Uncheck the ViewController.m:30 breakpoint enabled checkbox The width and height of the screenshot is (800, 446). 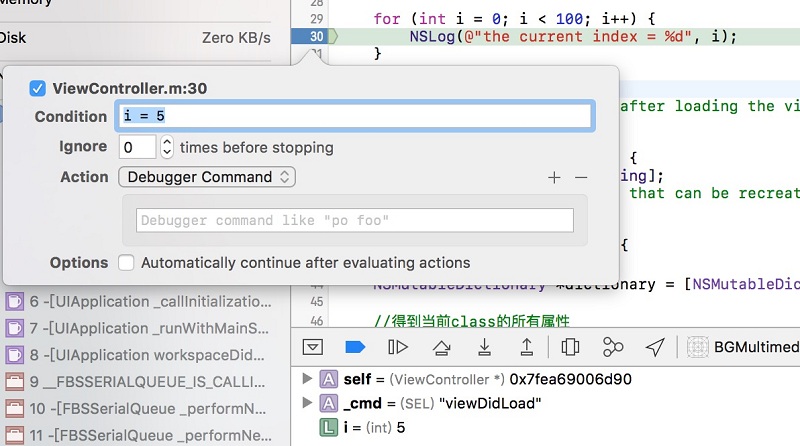point(38,89)
